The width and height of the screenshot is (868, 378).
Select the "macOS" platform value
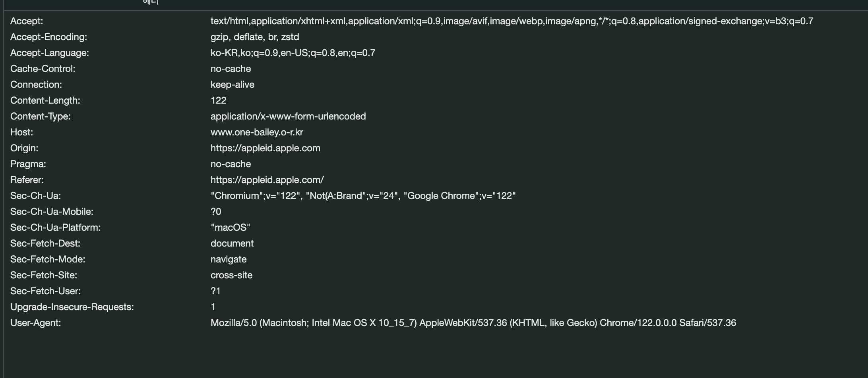(230, 228)
